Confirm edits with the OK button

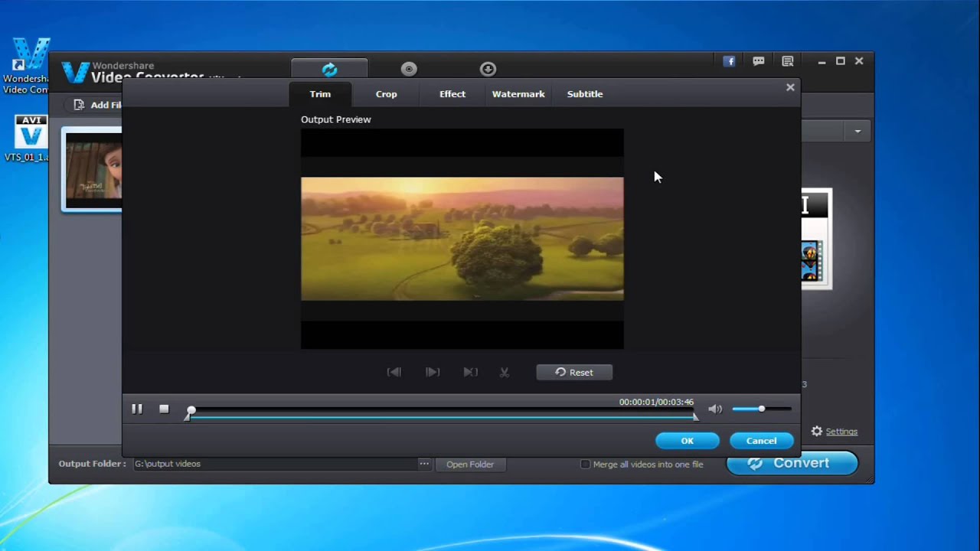click(x=687, y=441)
